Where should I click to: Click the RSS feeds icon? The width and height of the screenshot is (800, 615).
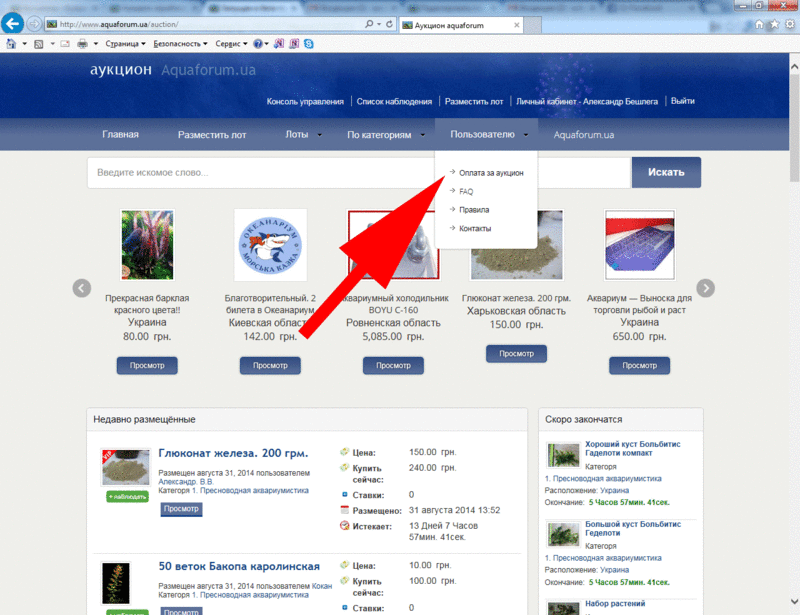coord(38,44)
